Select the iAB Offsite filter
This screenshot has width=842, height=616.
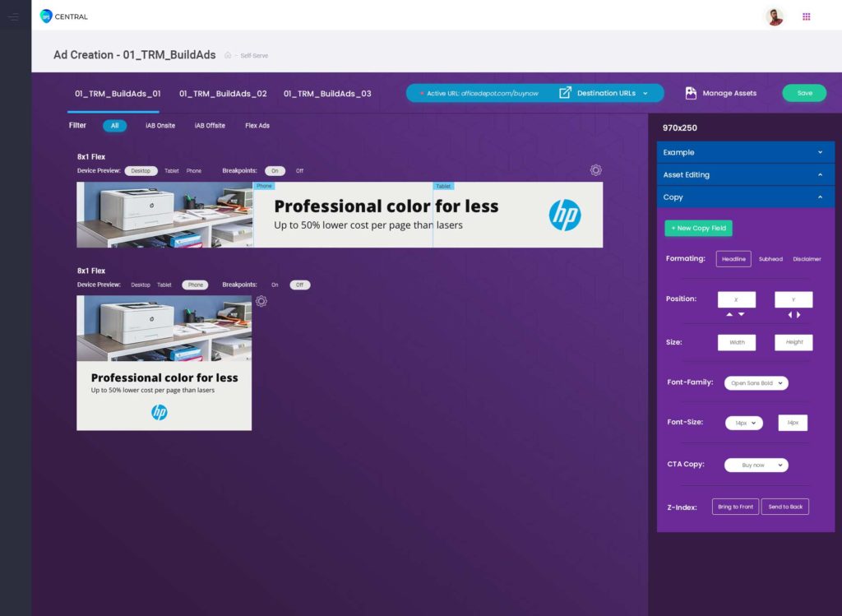pyautogui.click(x=210, y=126)
